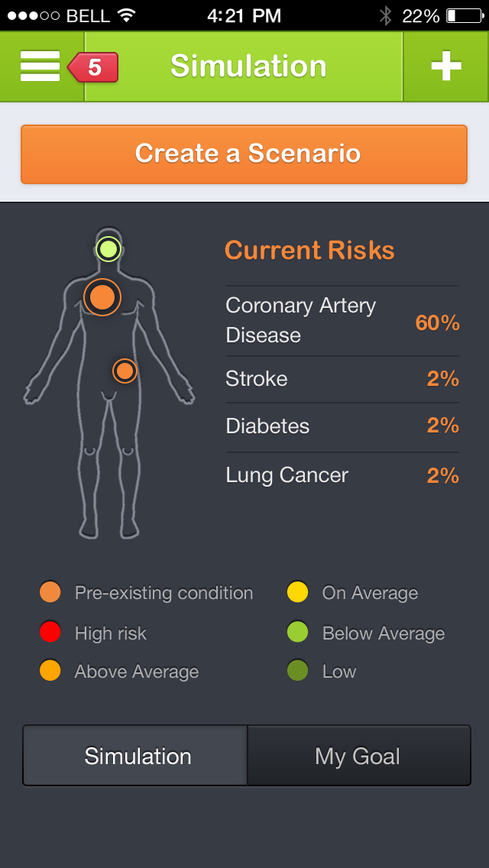Tap the red notification badge showing 5

94,67
